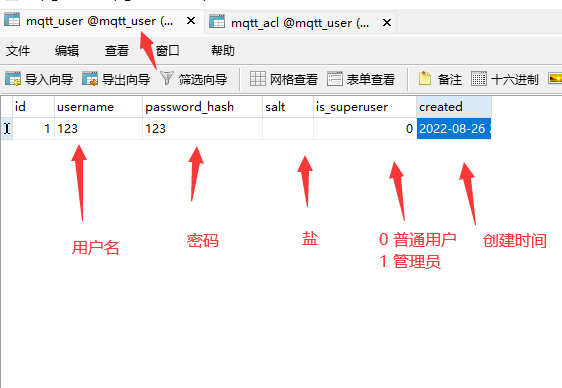Image resolution: width=562 pixels, height=388 pixels.
Task: Open the 帮助 menu
Action: pos(223,51)
